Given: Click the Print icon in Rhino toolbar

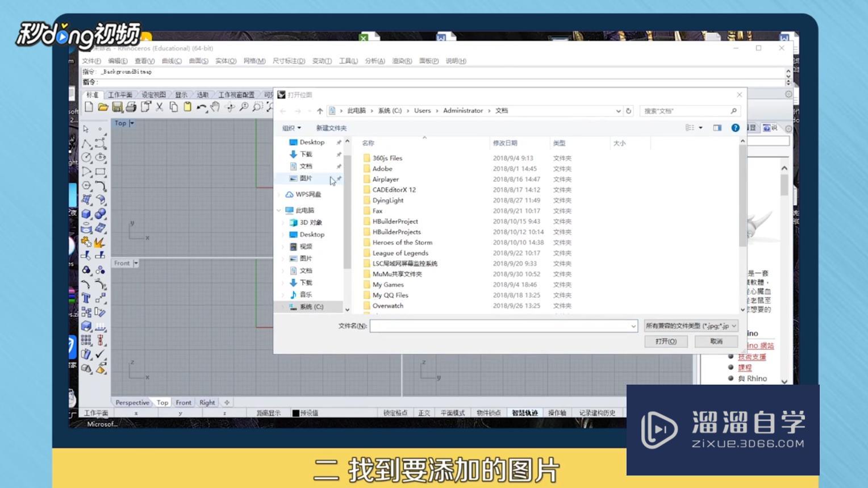Looking at the screenshot, I should (x=131, y=107).
